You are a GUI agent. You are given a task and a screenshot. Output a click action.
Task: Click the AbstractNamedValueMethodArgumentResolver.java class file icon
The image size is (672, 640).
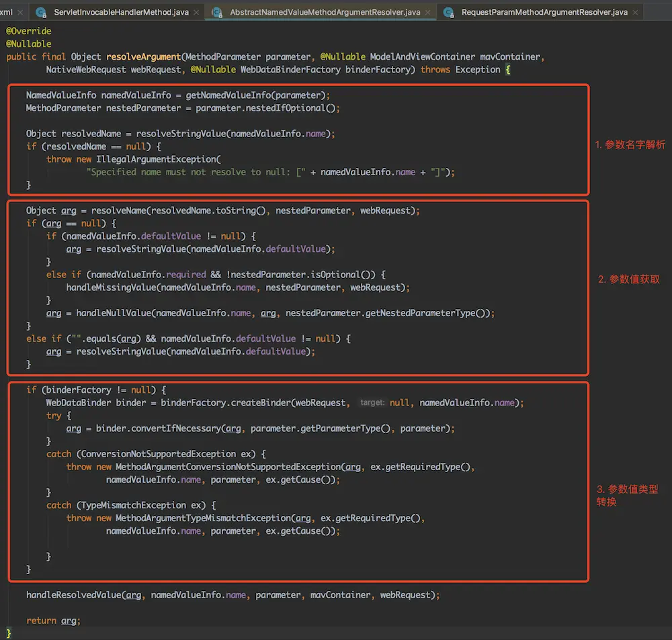217,12
